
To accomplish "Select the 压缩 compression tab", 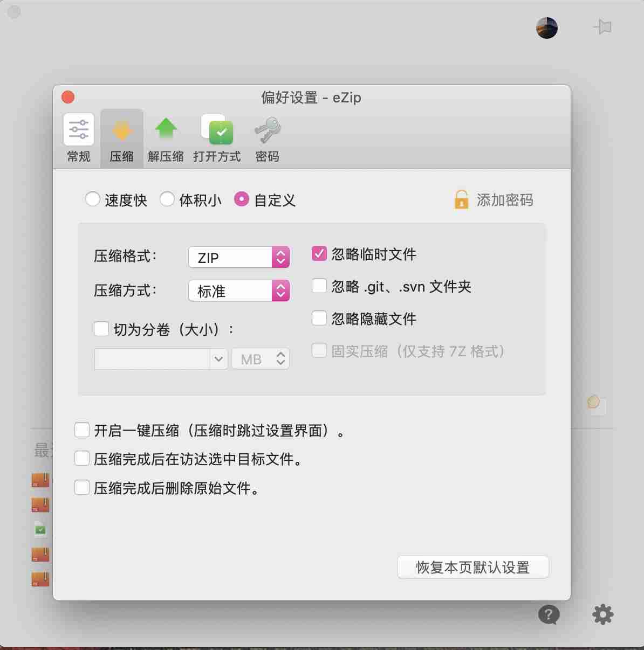I will pyautogui.click(x=122, y=138).
